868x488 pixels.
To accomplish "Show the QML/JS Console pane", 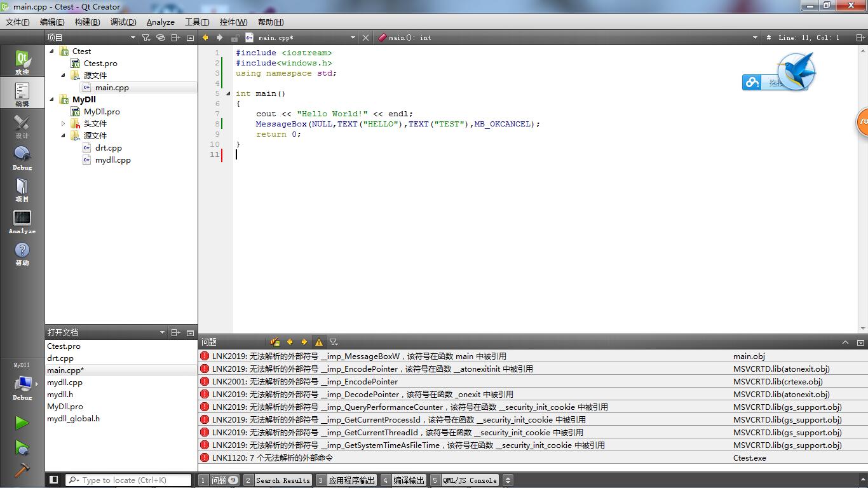I will 465,480.
